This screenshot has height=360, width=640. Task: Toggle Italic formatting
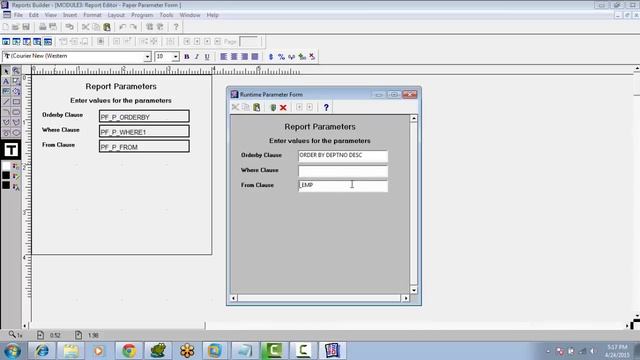pos(197,57)
